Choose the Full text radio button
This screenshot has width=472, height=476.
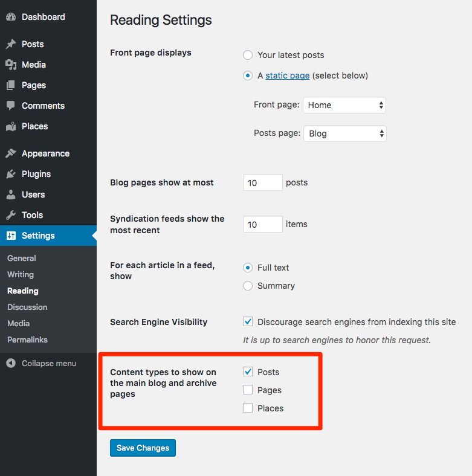pos(248,268)
